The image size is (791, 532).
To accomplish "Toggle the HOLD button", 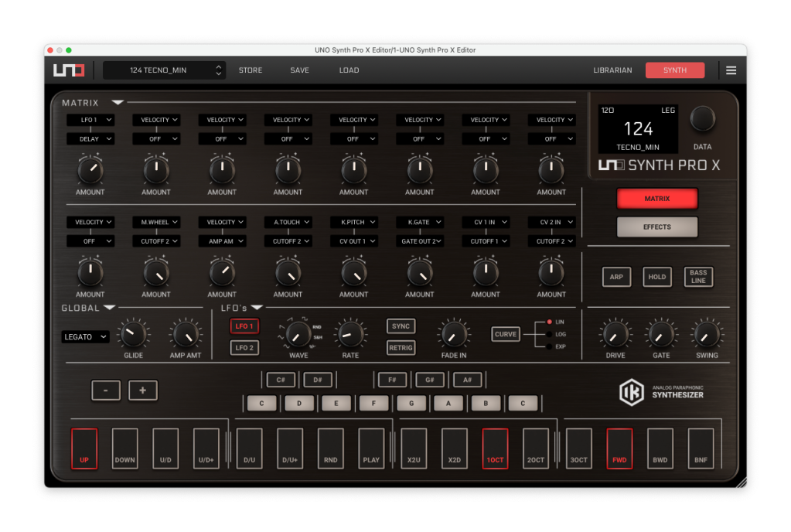I will (657, 277).
